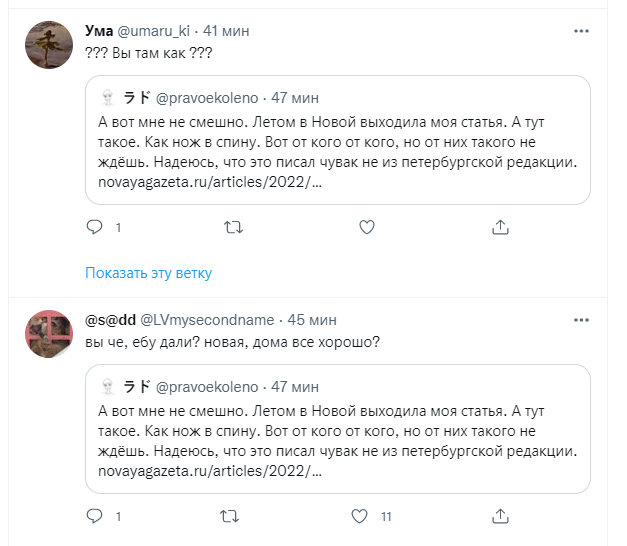Image resolution: width=627 pixels, height=546 pixels.
Task: Open novayagazeta.ru link in first quoted tweet
Action: [x=210, y=183]
